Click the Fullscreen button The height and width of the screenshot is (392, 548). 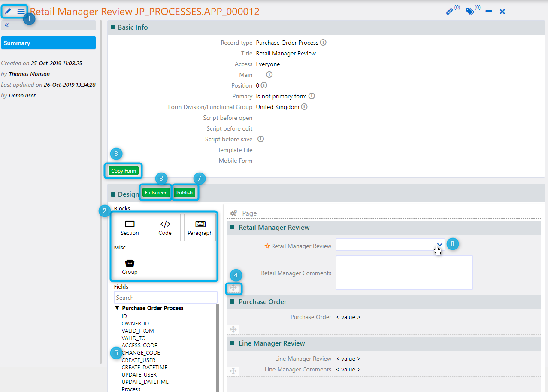(156, 193)
